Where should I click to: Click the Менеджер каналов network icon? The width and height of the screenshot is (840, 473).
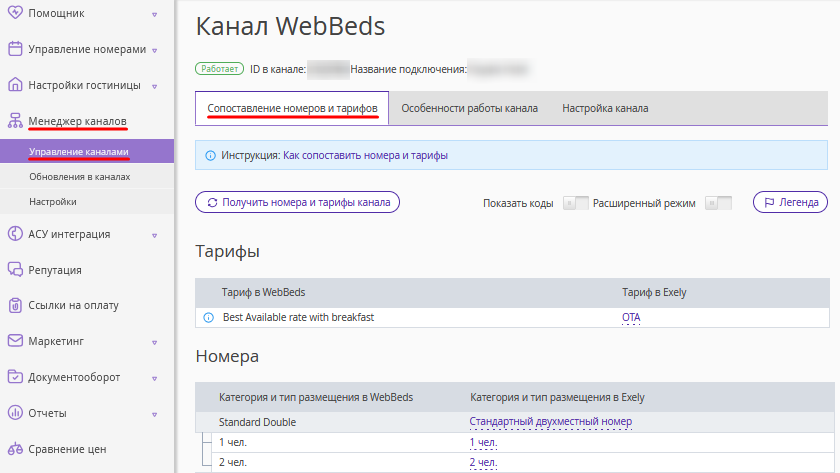[15, 121]
